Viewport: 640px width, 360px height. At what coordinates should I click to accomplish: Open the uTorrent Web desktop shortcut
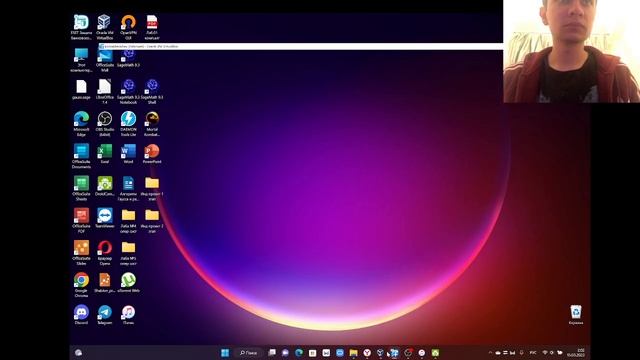pos(128,282)
